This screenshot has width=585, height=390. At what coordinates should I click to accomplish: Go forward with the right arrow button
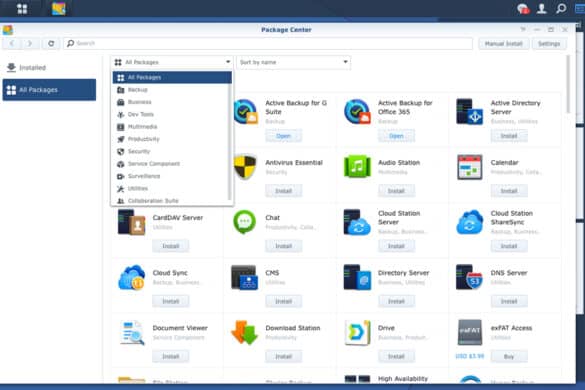29,43
